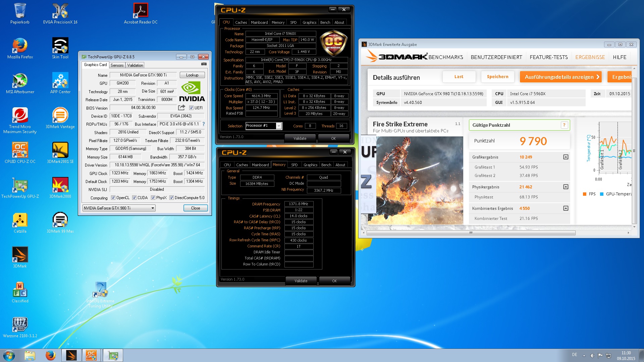Start MSI Afterburner desktop shortcut
This screenshot has height=362, width=644.
(20, 83)
